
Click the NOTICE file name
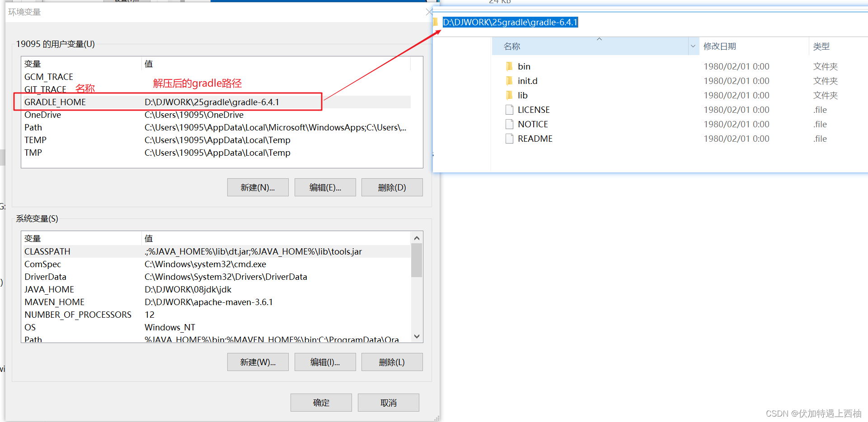coord(533,124)
